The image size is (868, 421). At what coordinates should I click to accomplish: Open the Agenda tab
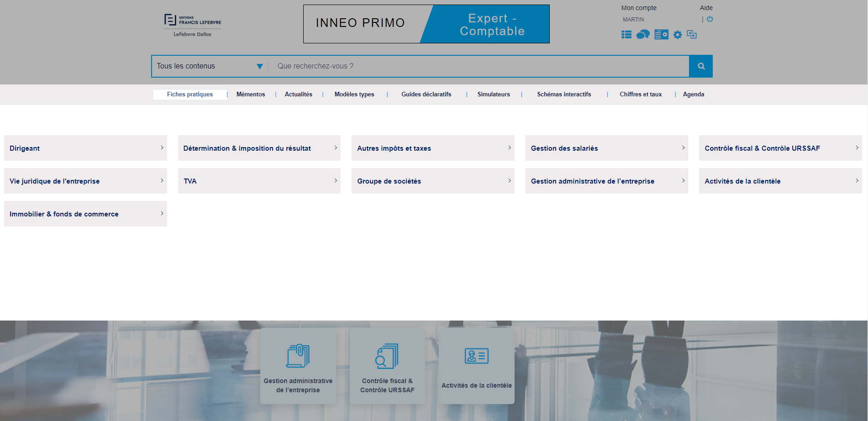pyautogui.click(x=694, y=95)
